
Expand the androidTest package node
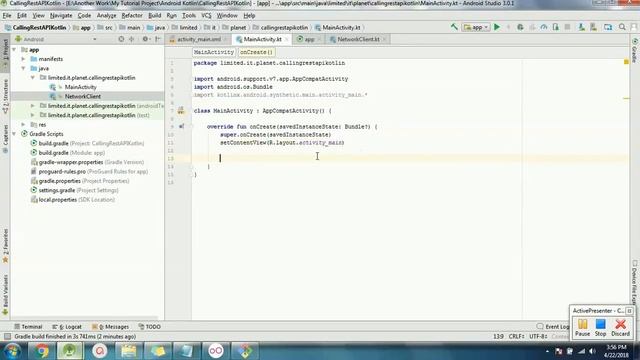tap(33, 106)
